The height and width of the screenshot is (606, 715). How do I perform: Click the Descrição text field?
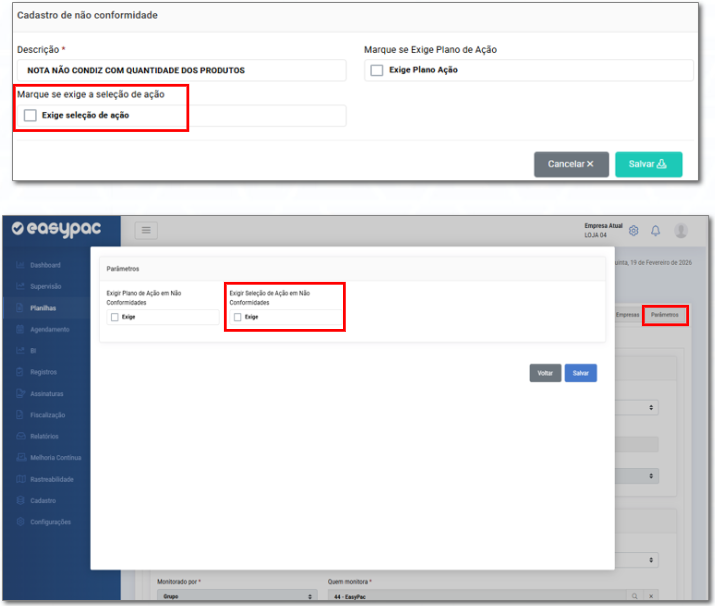181,71
